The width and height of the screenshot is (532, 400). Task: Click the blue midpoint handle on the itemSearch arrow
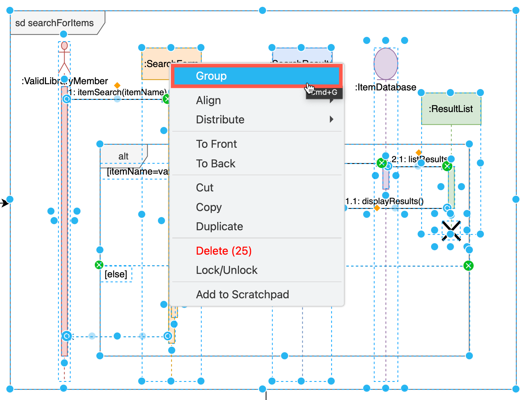point(117,99)
